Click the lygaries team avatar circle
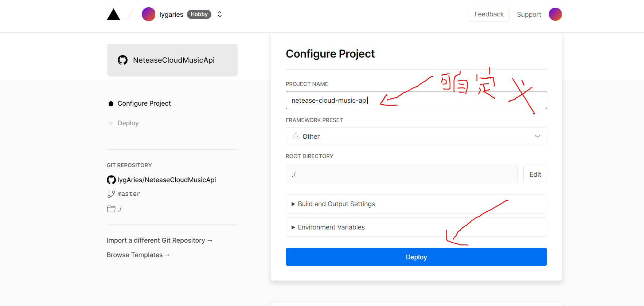Screen dimensions: 644x306 (x=148, y=14)
